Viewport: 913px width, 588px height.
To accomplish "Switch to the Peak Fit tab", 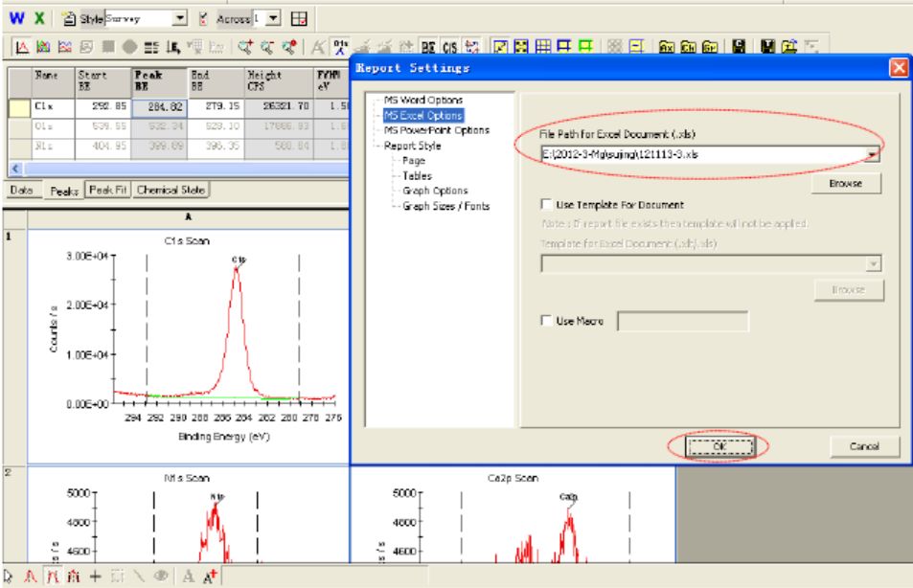I will [x=107, y=190].
